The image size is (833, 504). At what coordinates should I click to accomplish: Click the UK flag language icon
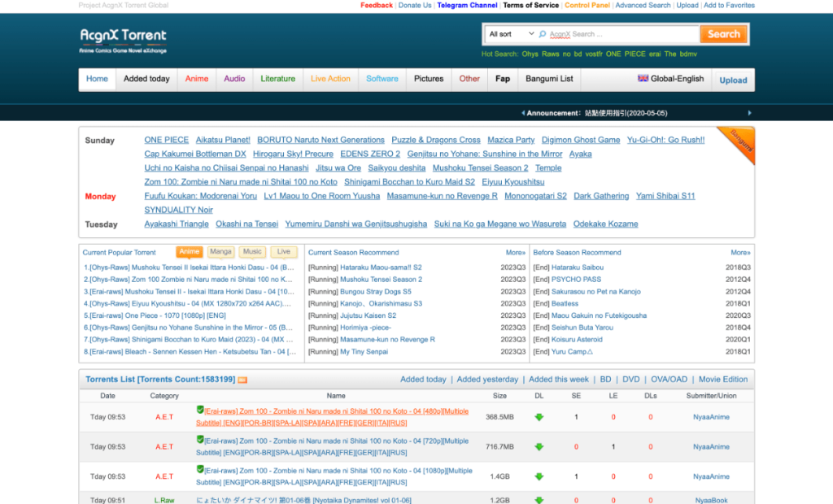pyautogui.click(x=643, y=78)
